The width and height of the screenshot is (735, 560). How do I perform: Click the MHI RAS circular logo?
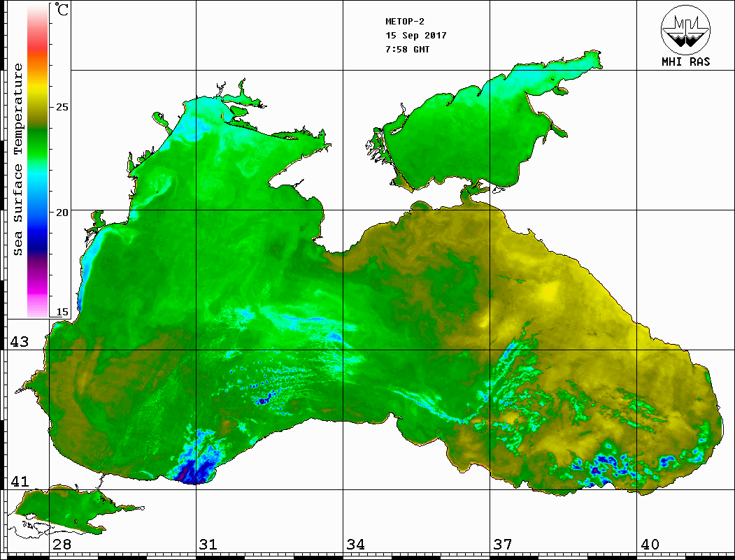click(x=686, y=30)
